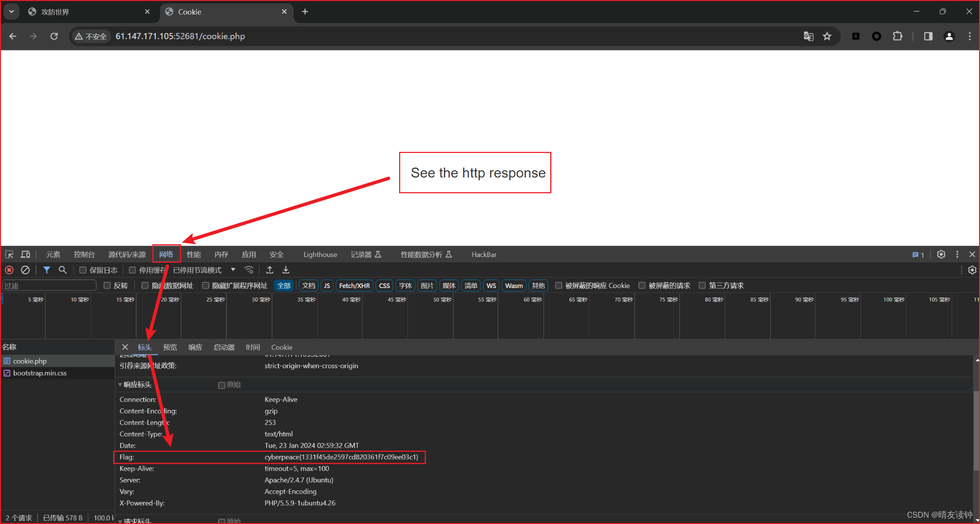Open the Cookie tab in request details

(x=282, y=347)
